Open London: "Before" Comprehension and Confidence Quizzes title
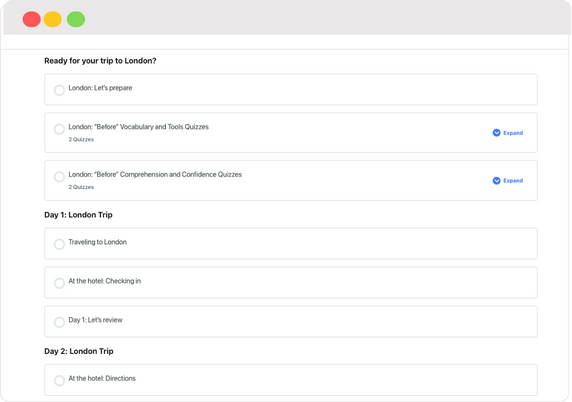This screenshot has height=402, width=572. [155, 174]
